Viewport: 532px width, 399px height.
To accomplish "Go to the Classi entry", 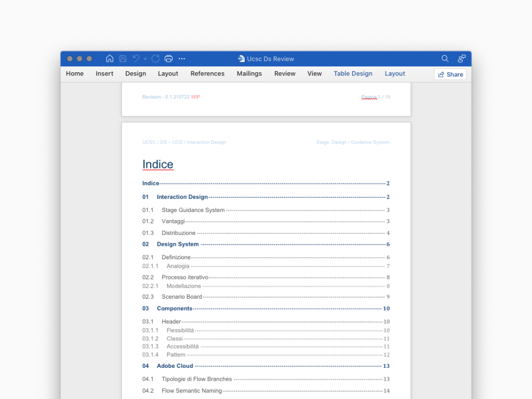I will coord(265,339).
